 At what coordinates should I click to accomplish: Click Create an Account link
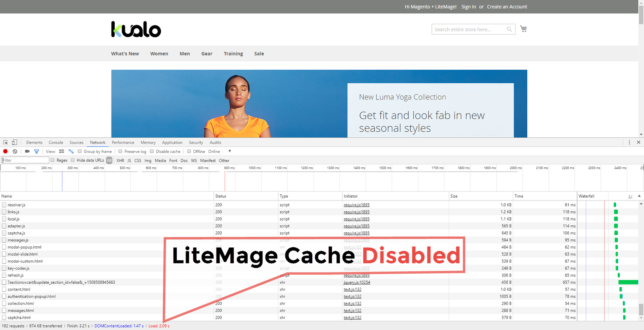click(x=507, y=7)
